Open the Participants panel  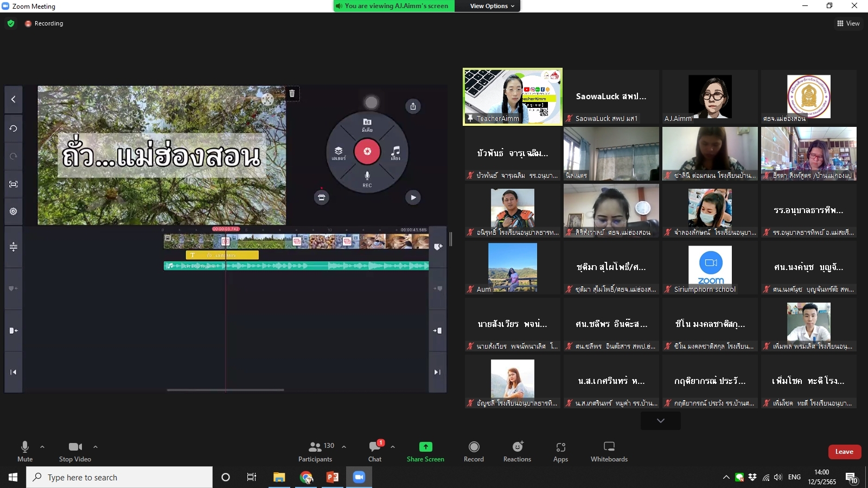tap(315, 451)
